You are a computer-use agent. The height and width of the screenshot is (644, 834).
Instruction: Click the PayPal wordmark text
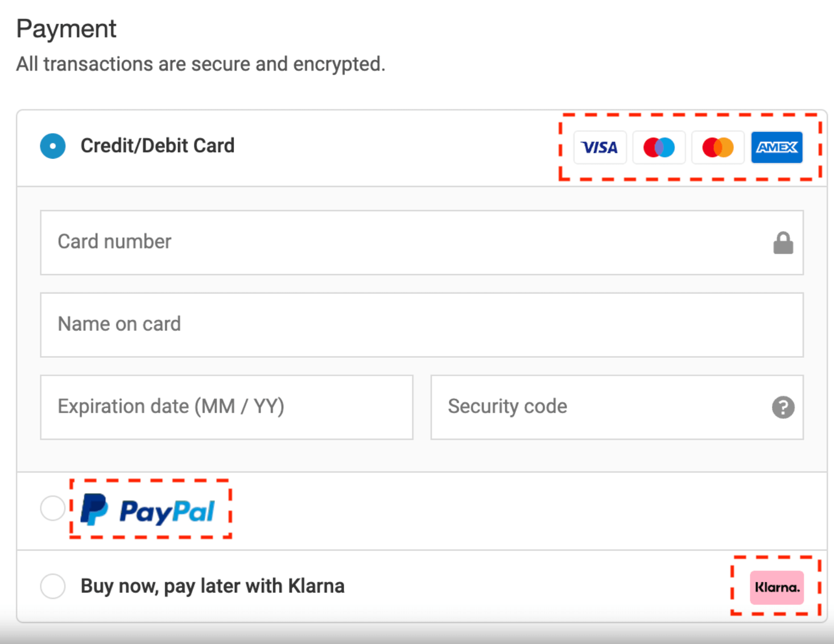click(167, 511)
